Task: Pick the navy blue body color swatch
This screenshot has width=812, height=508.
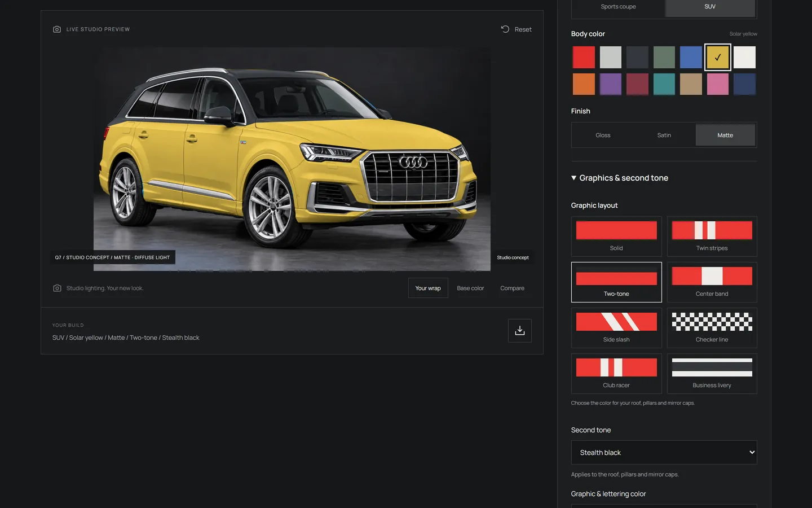Action: [x=744, y=84]
